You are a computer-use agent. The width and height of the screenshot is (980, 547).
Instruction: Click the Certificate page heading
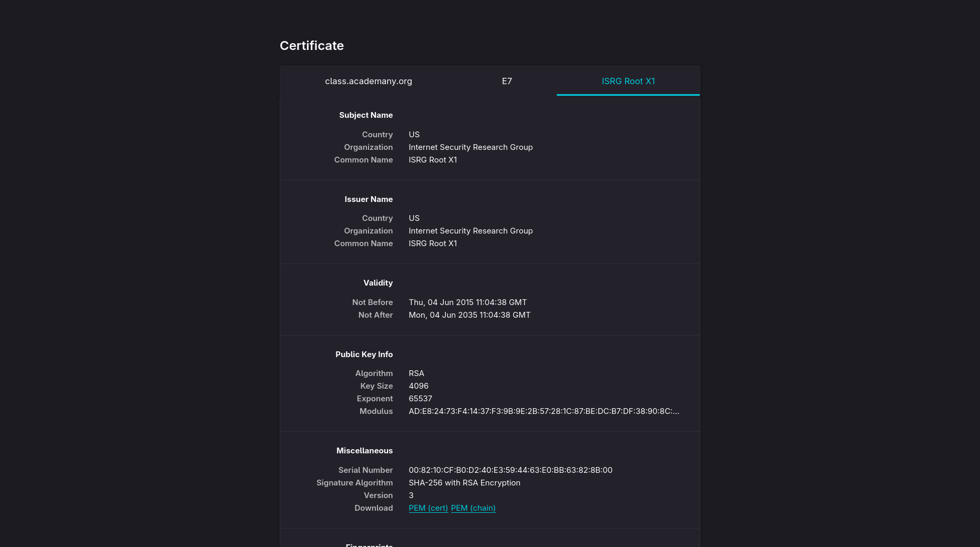point(312,46)
